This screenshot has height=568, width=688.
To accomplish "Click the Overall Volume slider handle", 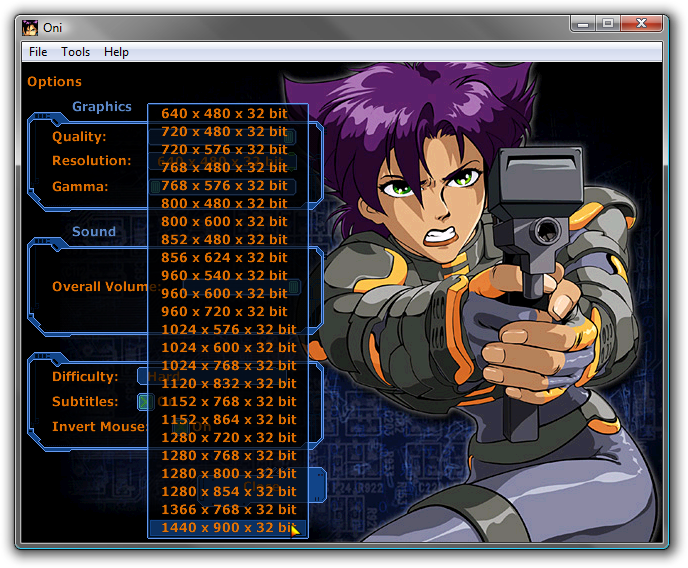I will point(294,287).
